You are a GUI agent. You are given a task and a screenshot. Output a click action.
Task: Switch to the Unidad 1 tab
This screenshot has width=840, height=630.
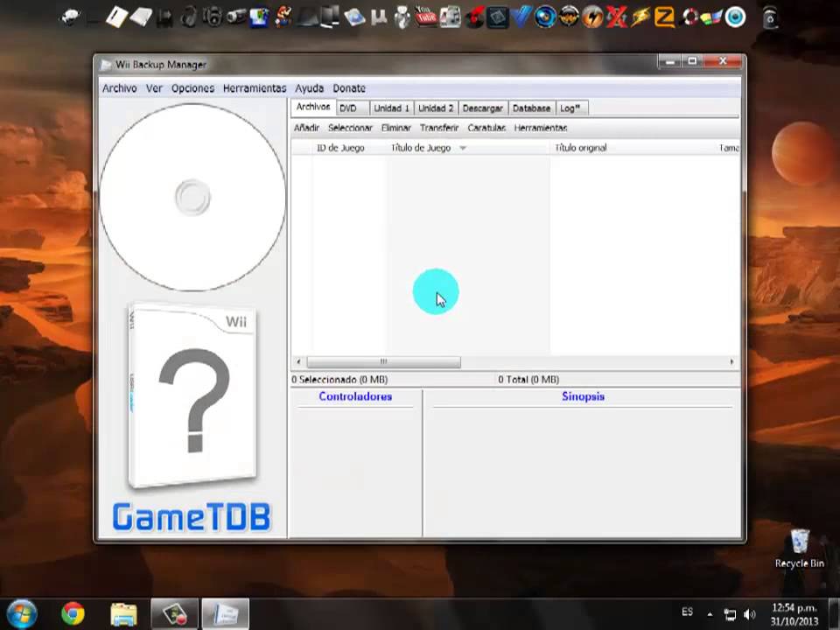[391, 108]
